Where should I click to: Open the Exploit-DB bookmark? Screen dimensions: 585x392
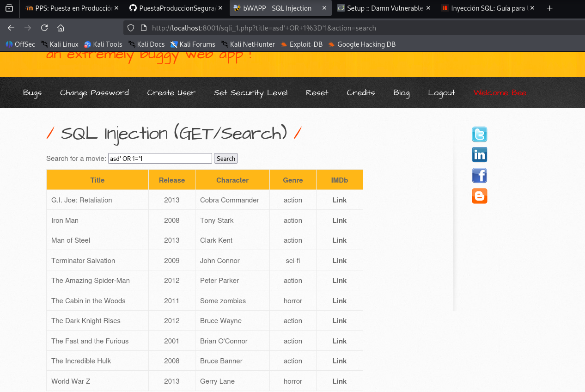301,44
